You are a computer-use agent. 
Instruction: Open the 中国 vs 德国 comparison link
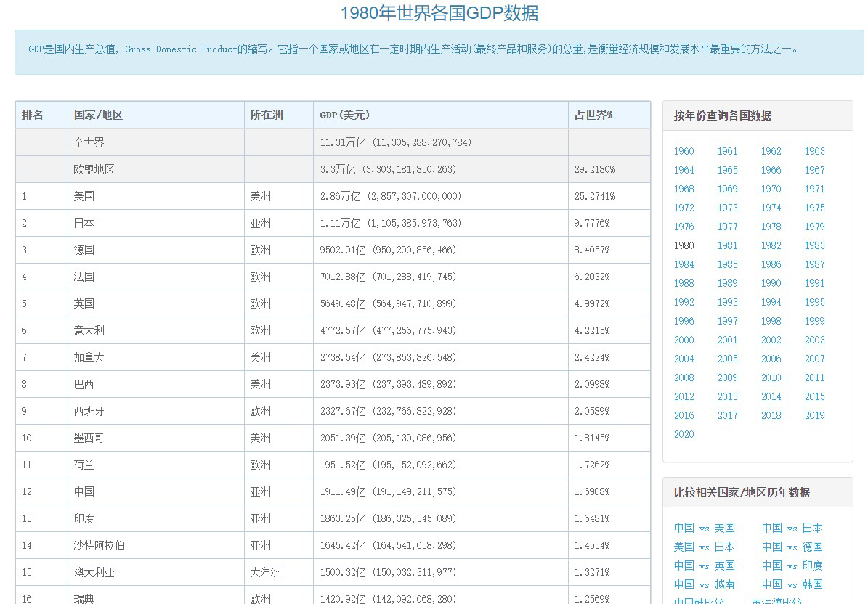pyautogui.click(x=792, y=547)
